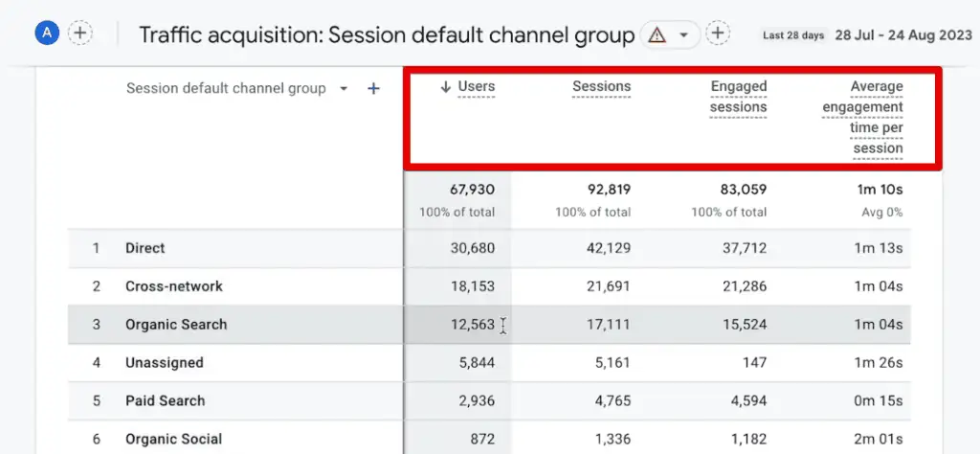Click Direct users value 30,680

click(x=473, y=248)
